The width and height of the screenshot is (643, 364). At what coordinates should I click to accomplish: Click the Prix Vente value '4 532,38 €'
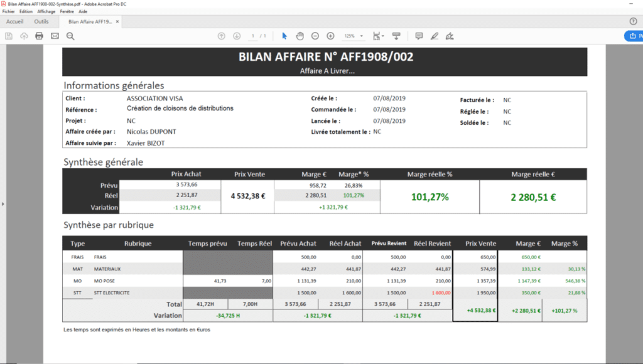tap(248, 196)
